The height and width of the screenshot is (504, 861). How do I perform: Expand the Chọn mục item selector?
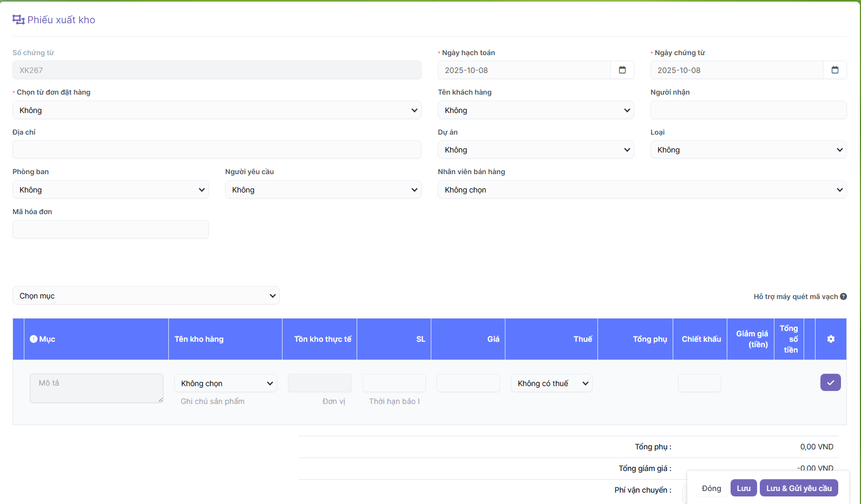click(146, 296)
